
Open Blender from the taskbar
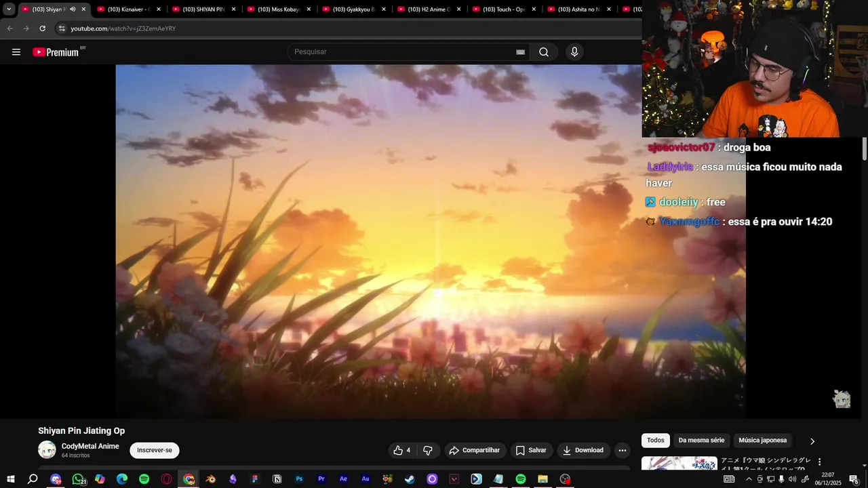tap(211, 479)
